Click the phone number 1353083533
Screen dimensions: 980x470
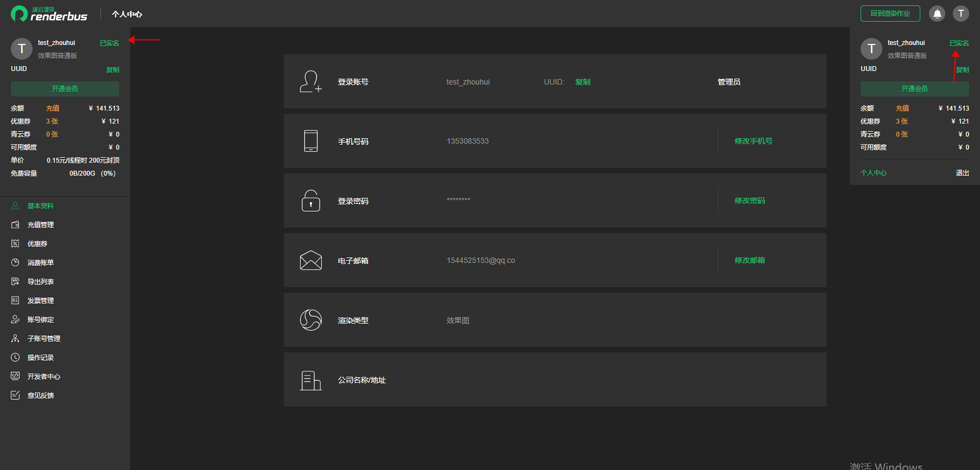point(468,141)
